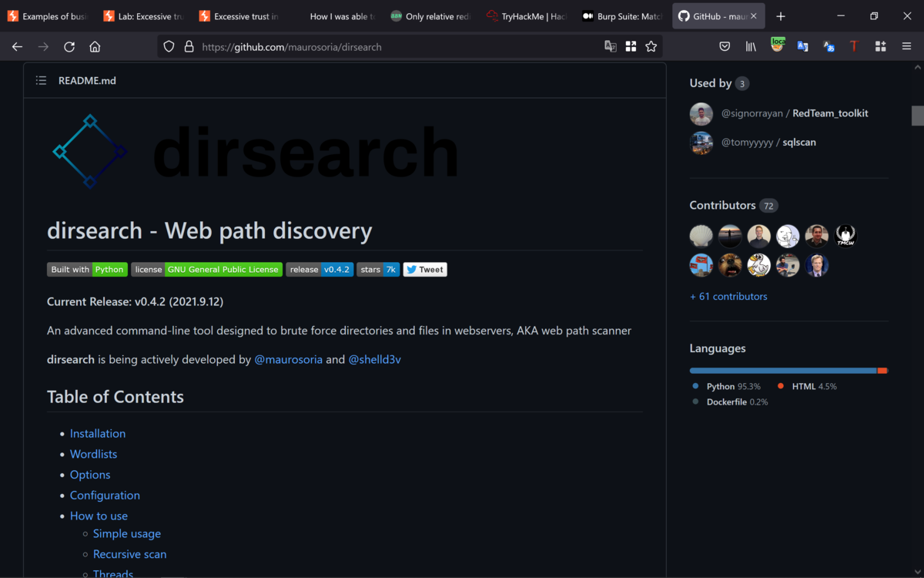Switch to 'Excessive trust in' tab
This screenshot has width=924, height=578.
coord(239,16)
